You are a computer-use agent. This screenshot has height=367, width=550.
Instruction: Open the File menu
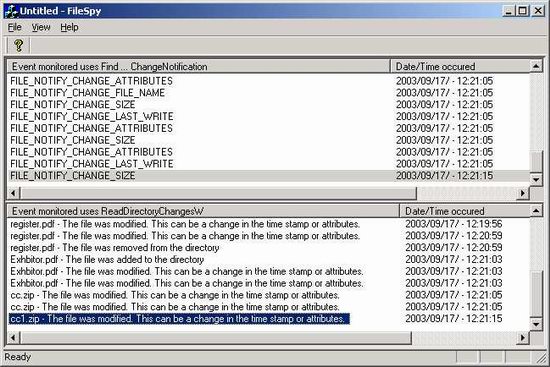[x=15, y=27]
